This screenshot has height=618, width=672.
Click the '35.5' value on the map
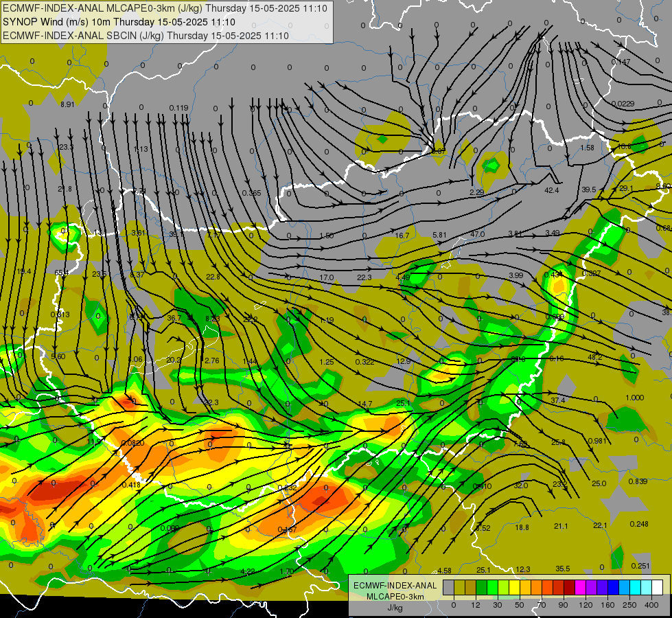(x=563, y=569)
